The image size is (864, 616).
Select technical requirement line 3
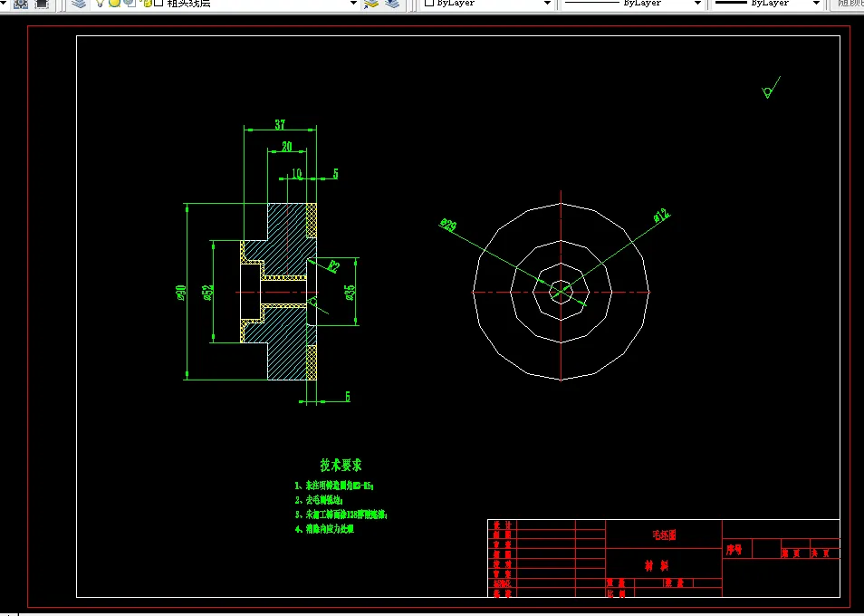click(341, 515)
